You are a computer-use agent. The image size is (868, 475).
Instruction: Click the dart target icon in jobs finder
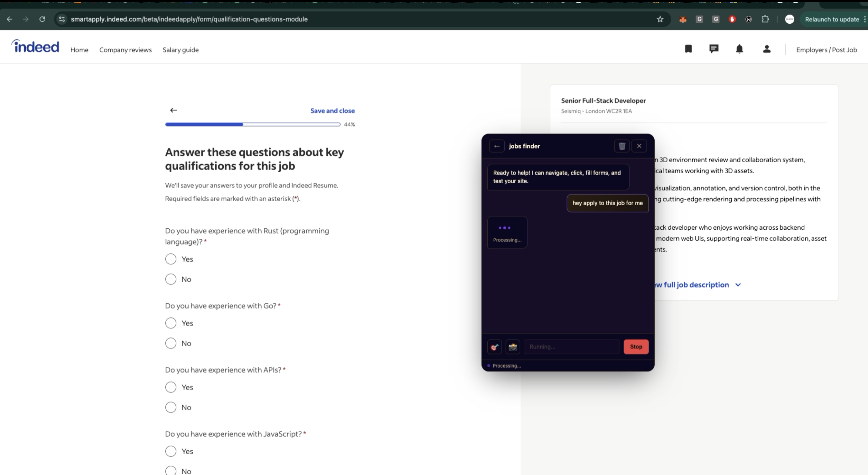(494, 347)
